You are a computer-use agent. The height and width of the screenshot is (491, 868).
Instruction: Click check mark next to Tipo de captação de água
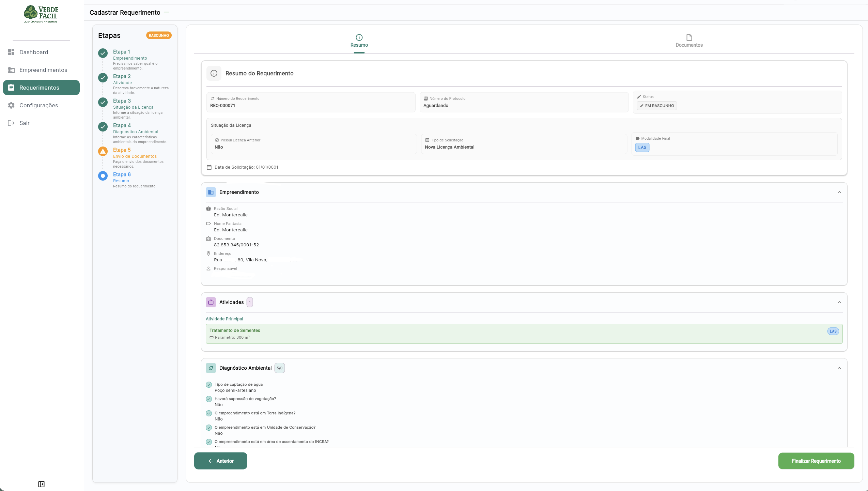209,385
